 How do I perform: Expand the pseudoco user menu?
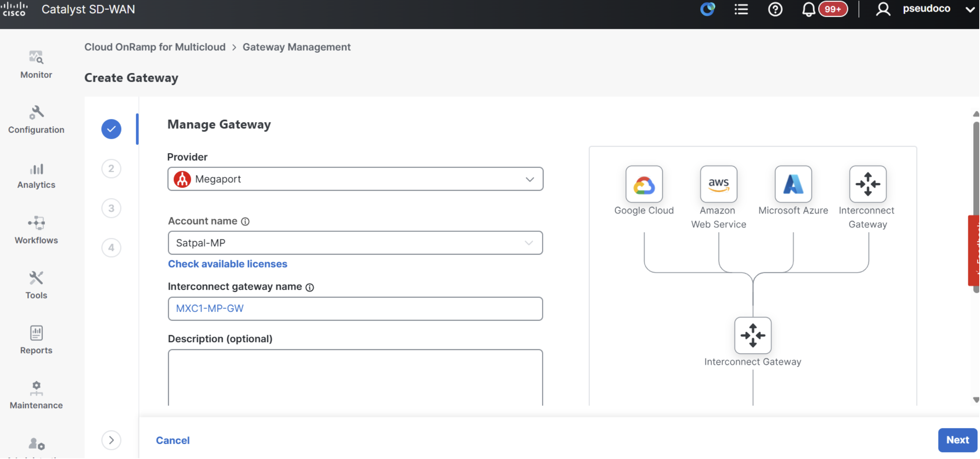970,10
